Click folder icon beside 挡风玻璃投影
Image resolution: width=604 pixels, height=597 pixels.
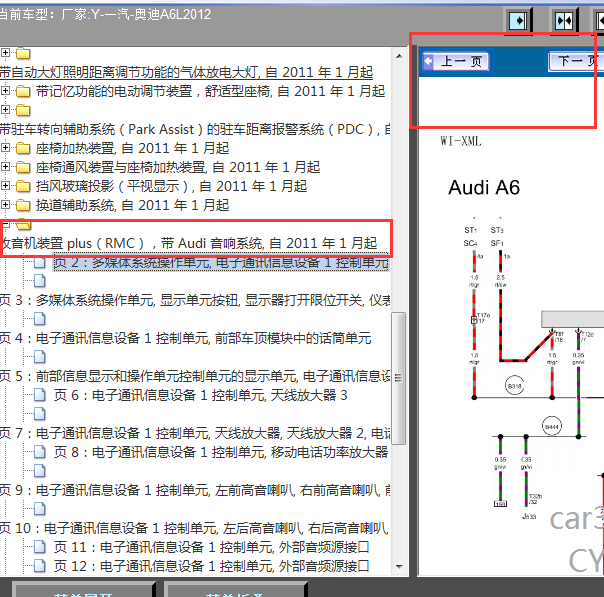[x=23, y=186]
